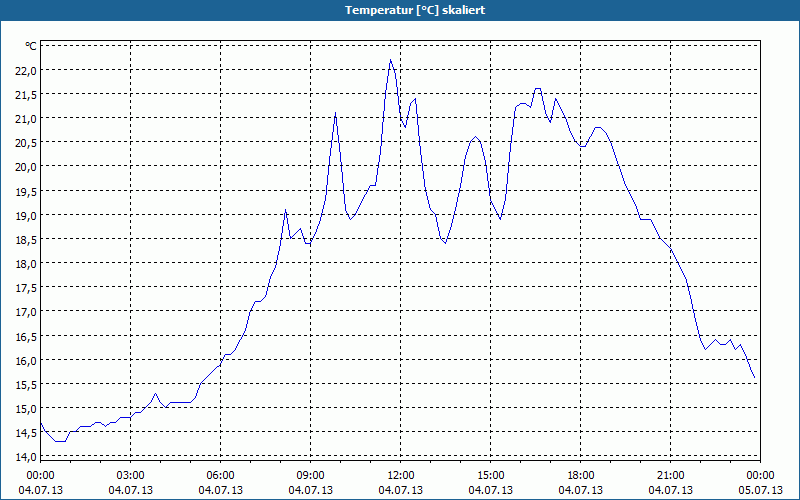Click the 05.07.13 date label
This screenshot has height=500, width=800.
tap(760, 490)
